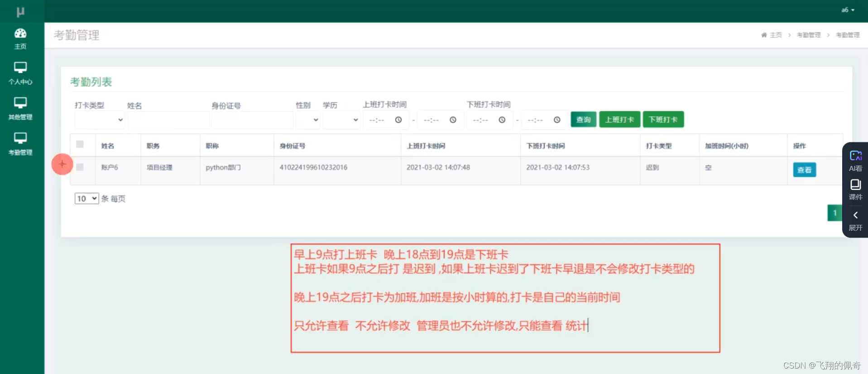This screenshot has height=374, width=868.
Task: Click home icon in breadcrumb
Action: tap(764, 35)
